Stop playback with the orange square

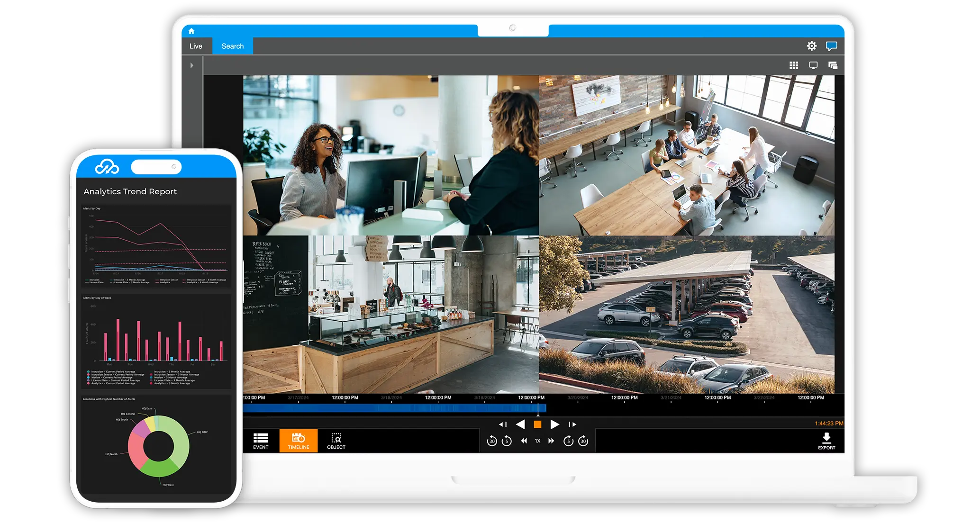click(537, 424)
